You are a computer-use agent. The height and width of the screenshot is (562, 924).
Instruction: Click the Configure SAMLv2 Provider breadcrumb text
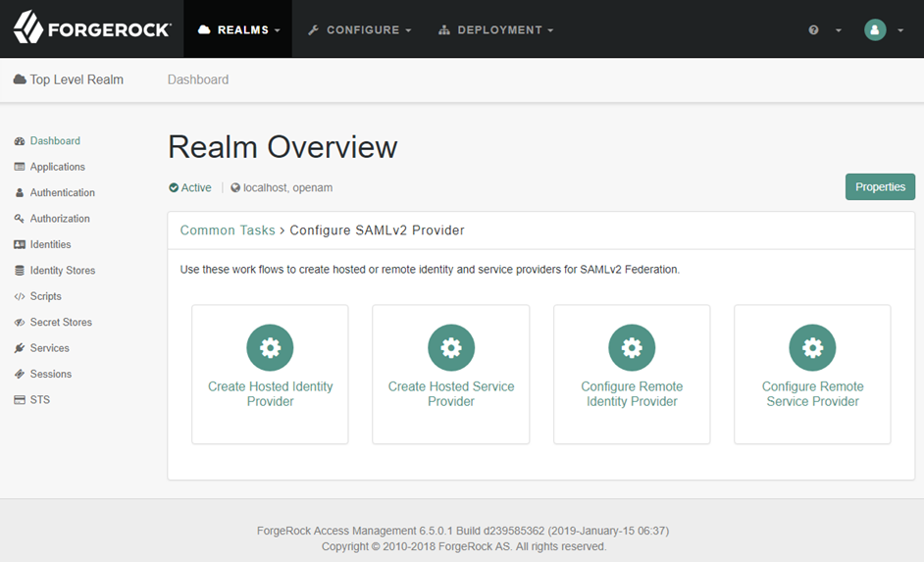(377, 230)
